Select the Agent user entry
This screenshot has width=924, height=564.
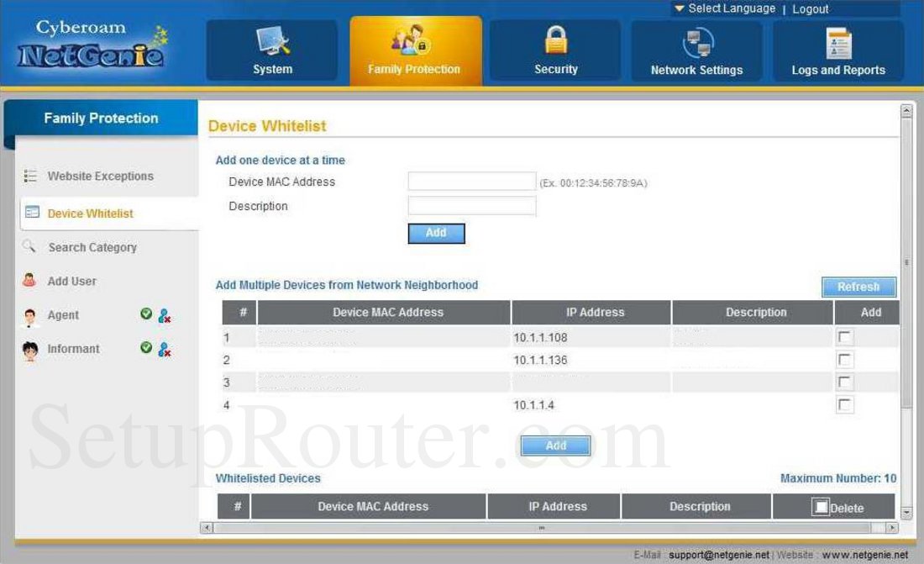coord(63,315)
